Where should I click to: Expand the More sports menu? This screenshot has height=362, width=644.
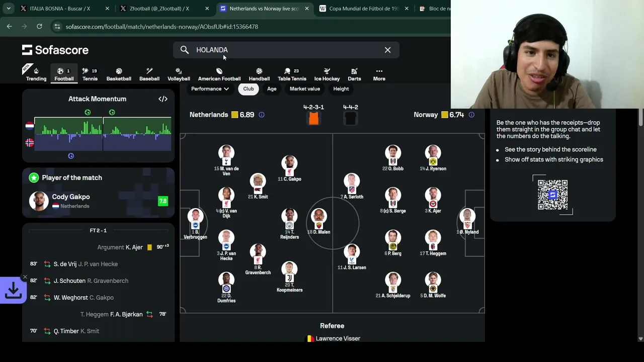pyautogui.click(x=379, y=74)
